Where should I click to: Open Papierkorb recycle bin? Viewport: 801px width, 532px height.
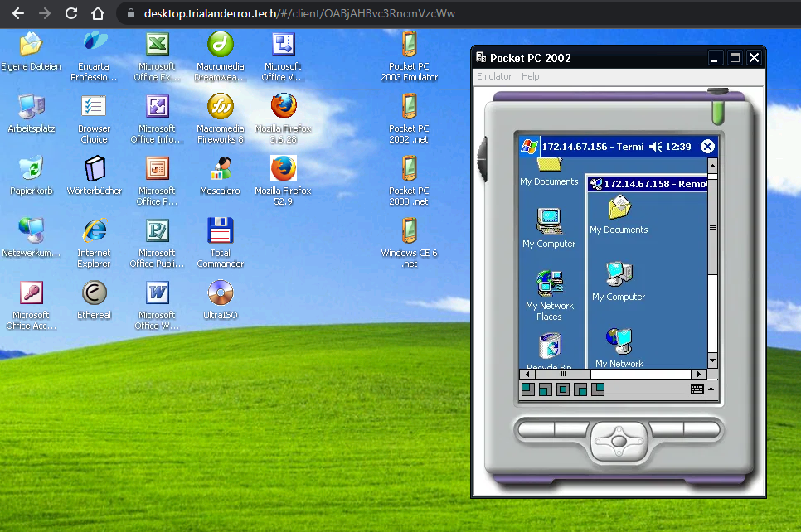tap(32, 177)
